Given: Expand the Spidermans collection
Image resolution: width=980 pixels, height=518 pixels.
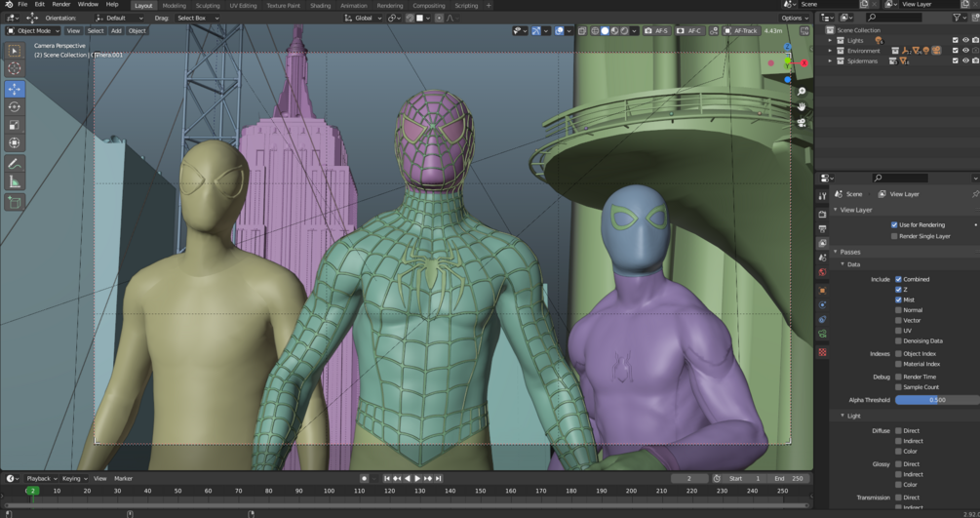Looking at the screenshot, I should click(x=830, y=61).
